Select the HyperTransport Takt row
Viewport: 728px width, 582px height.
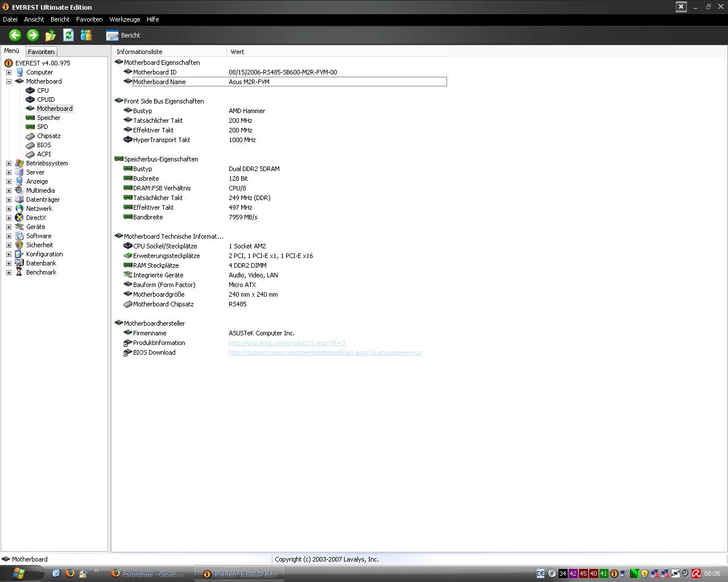pyautogui.click(x=284, y=140)
